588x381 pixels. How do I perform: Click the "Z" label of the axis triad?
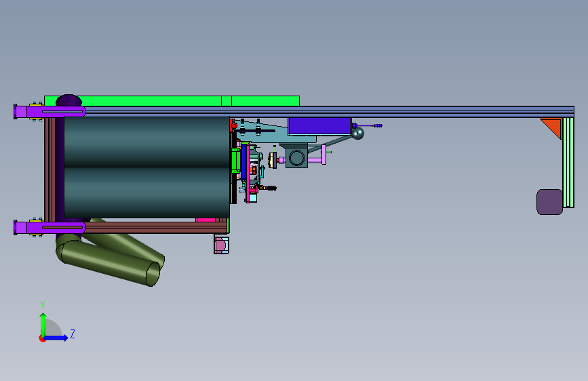tap(73, 334)
